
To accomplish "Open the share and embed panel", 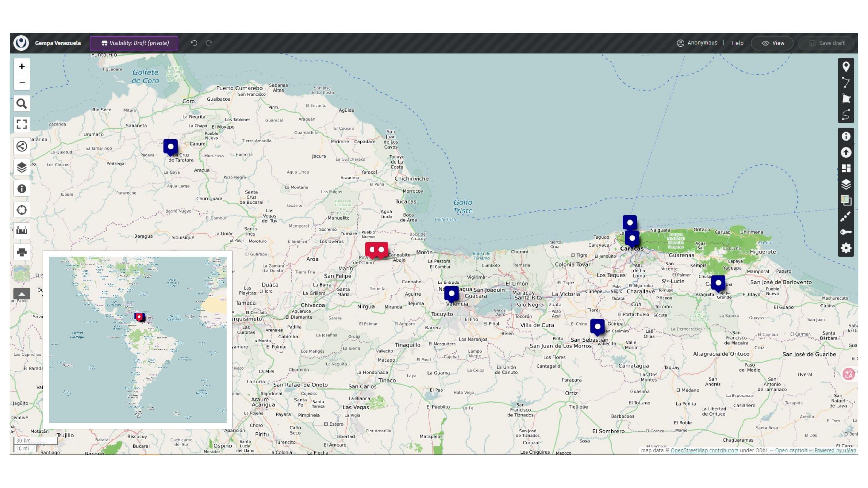I will tap(21, 146).
